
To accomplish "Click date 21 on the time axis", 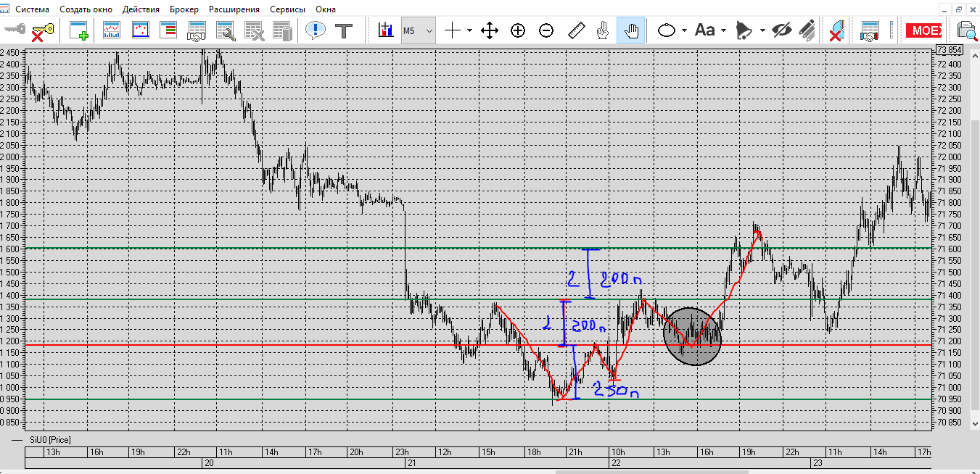I will [x=412, y=462].
